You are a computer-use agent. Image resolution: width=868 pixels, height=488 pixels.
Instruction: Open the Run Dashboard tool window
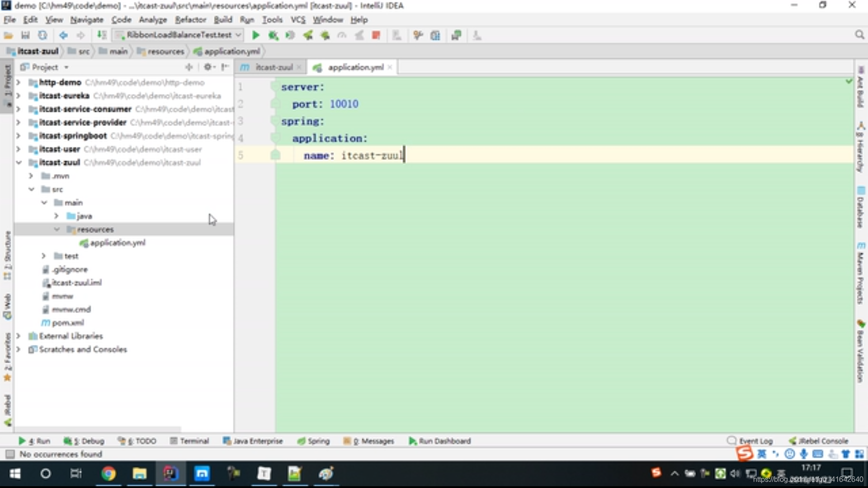tap(440, 441)
